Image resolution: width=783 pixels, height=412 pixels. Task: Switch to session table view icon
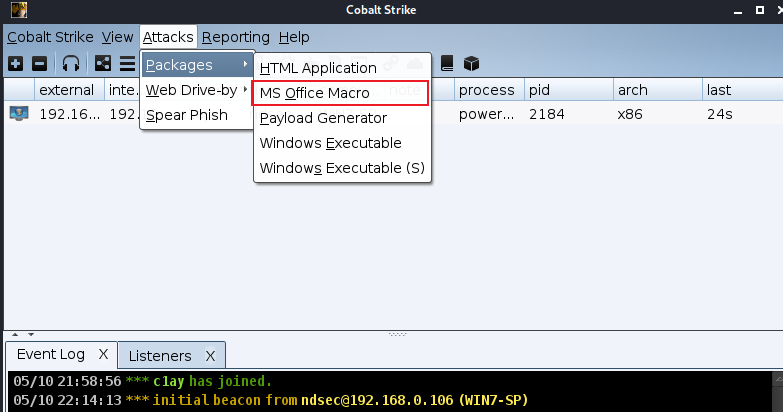point(127,63)
